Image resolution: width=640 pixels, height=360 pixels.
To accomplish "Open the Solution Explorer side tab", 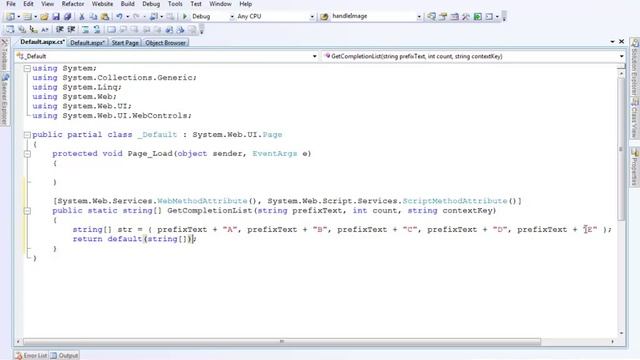I will click(x=635, y=67).
